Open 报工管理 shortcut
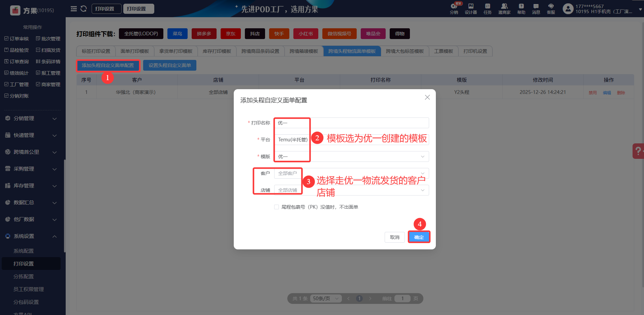This screenshot has width=644, height=315. pos(48,73)
